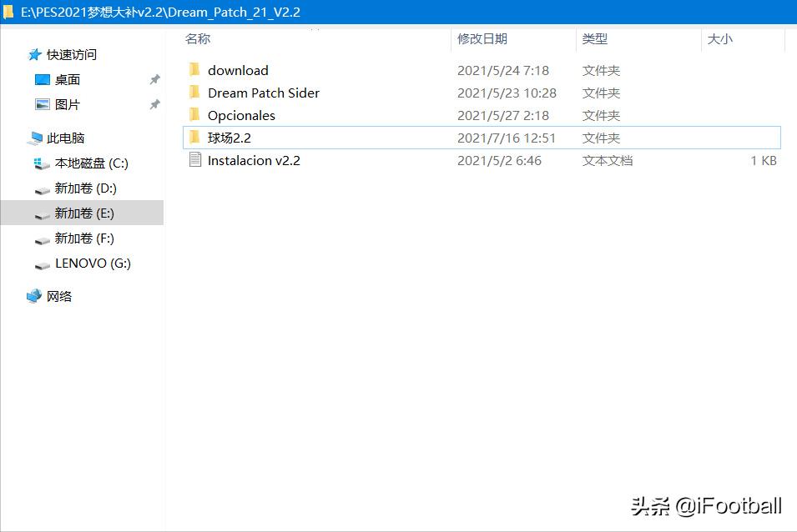This screenshot has height=532, width=797.
Task: Open 桌面 in the navigation pane
Action: point(68,80)
